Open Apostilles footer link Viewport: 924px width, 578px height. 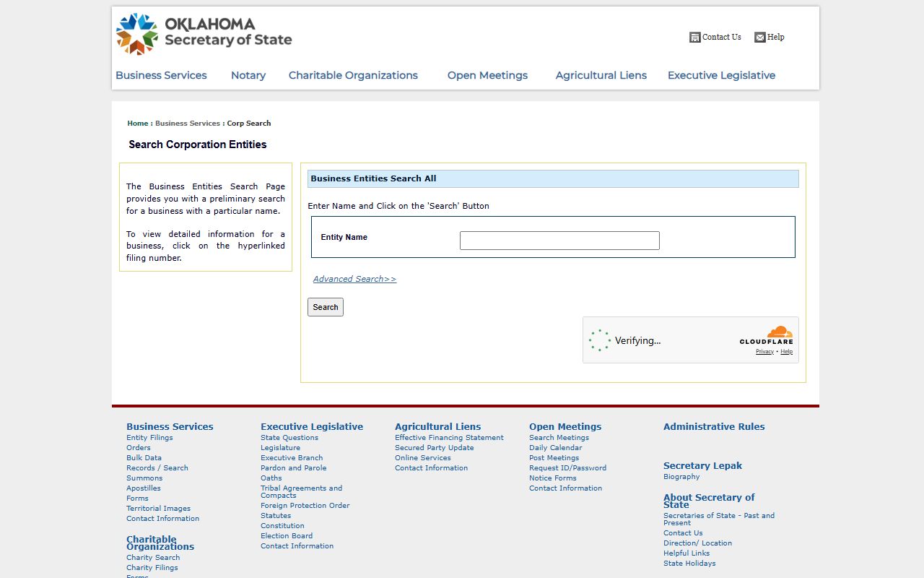144,488
